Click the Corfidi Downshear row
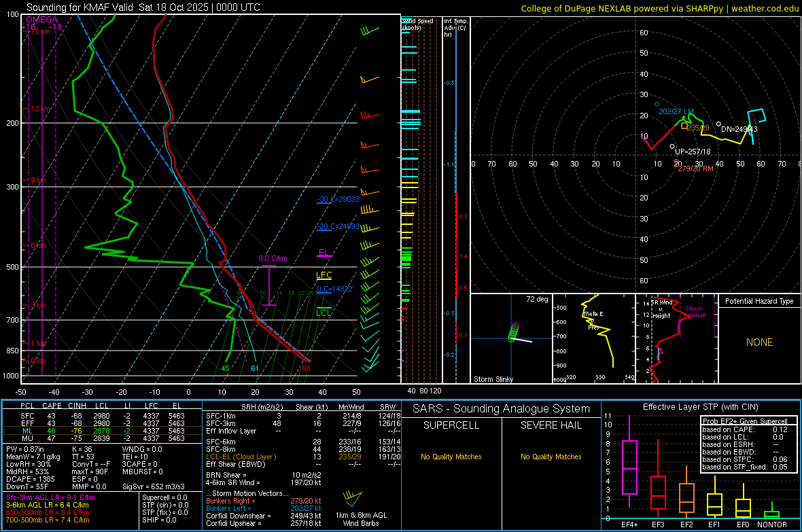802x532 pixels. tap(264, 516)
